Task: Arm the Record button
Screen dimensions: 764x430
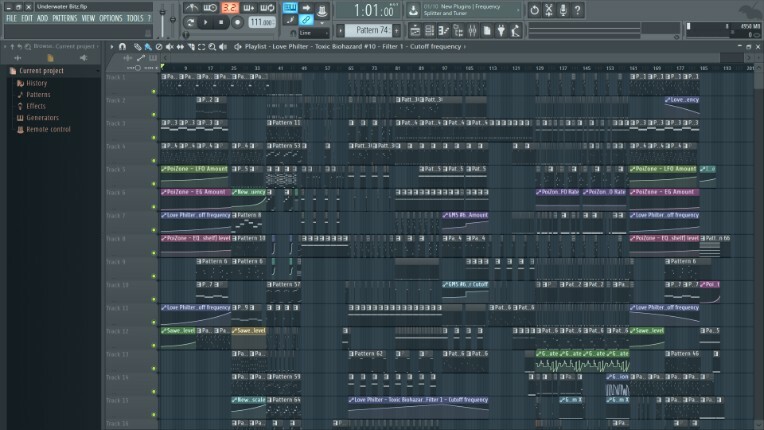Action: 237,22
